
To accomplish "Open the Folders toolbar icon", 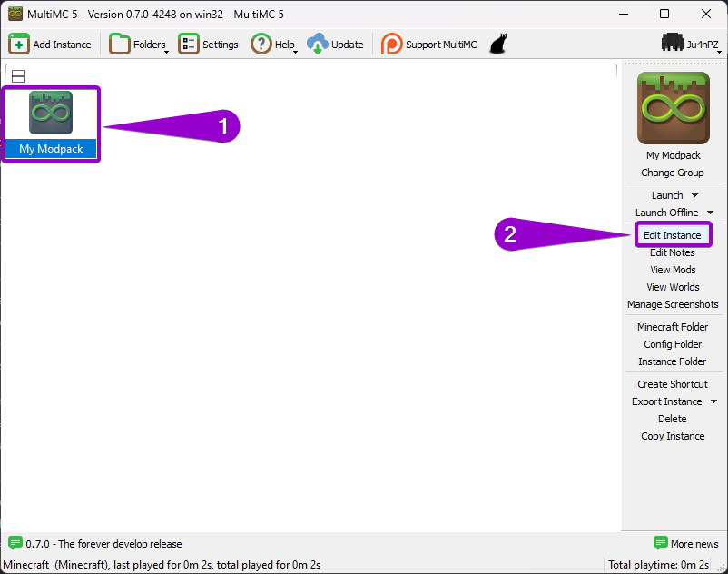I will [118, 43].
